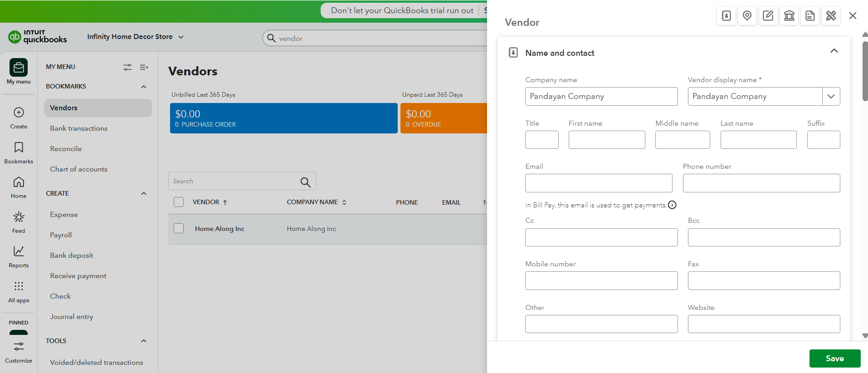Close the Vendor panel
This screenshot has width=868, height=373.
click(x=853, y=16)
